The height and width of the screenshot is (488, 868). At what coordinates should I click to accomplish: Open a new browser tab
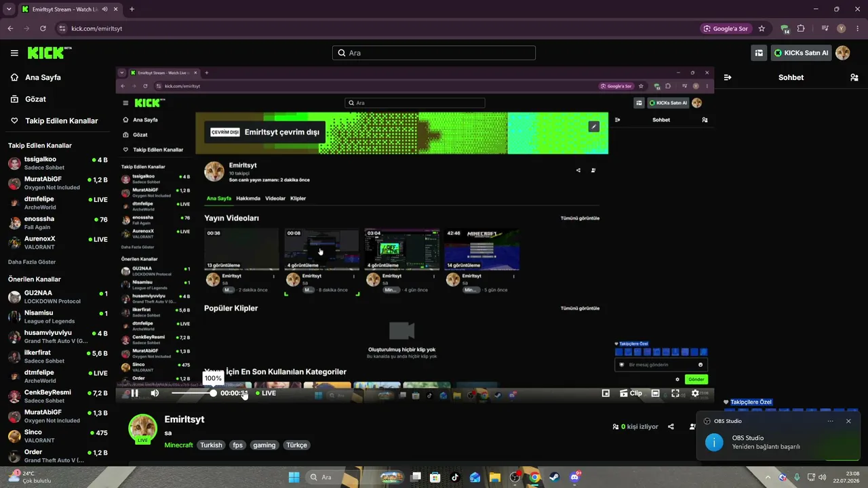point(132,9)
